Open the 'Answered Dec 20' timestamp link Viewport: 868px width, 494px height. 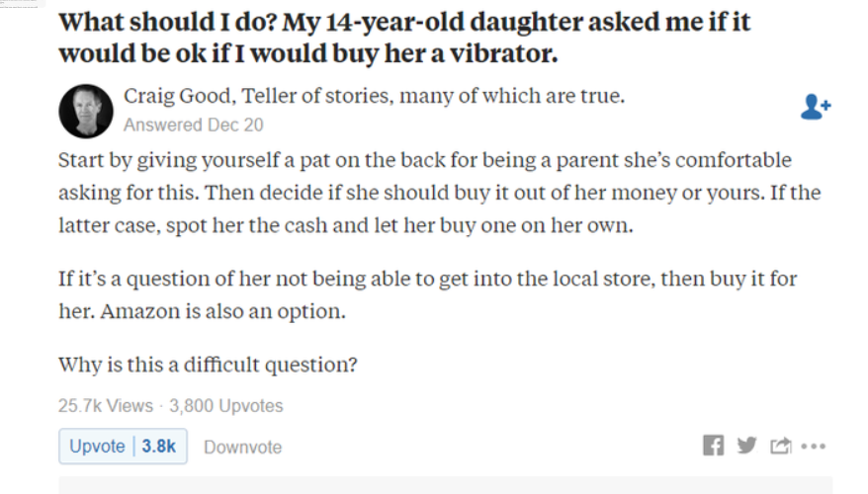(x=193, y=125)
